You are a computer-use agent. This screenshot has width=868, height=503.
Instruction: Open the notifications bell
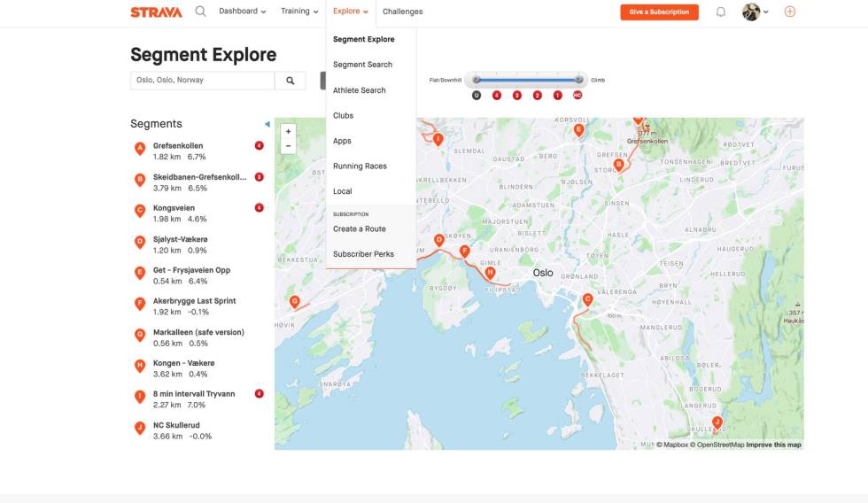click(720, 12)
